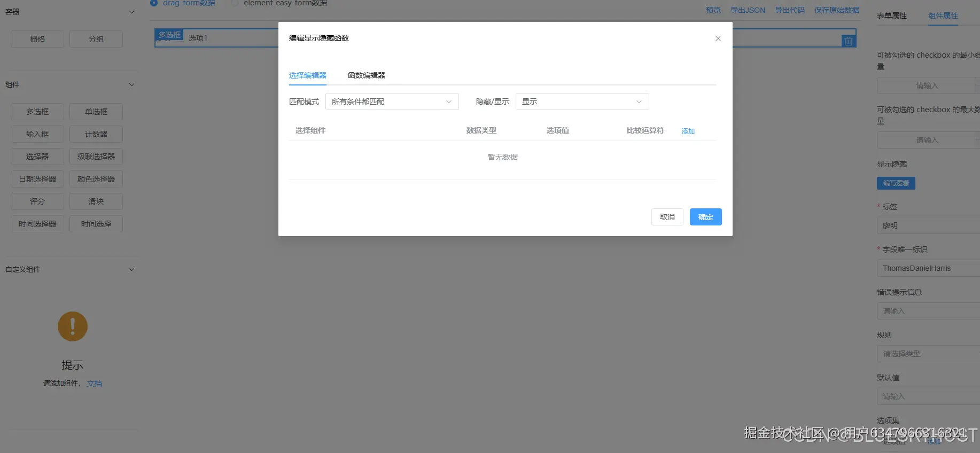Image resolution: width=980 pixels, height=453 pixels.
Task: Click the 暂无数据 empty table text
Action: [x=503, y=157]
